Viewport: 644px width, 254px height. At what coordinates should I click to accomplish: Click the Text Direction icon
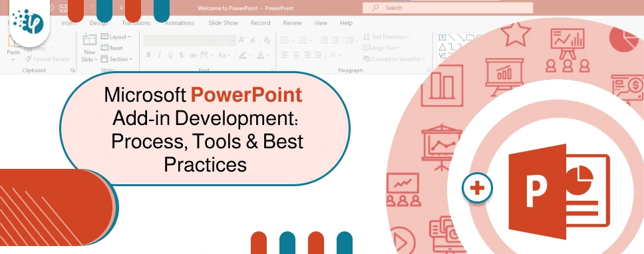[x=367, y=37]
